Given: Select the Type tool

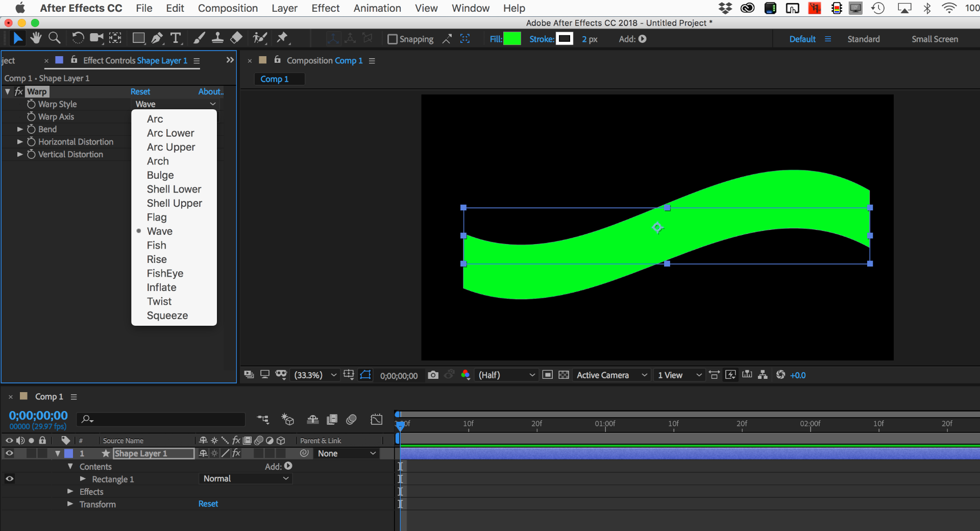Looking at the screenshot, I should tap(176, 38).
